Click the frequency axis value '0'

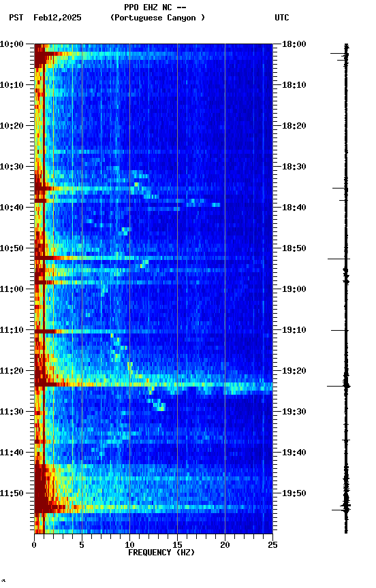click(x=34, y=545)
